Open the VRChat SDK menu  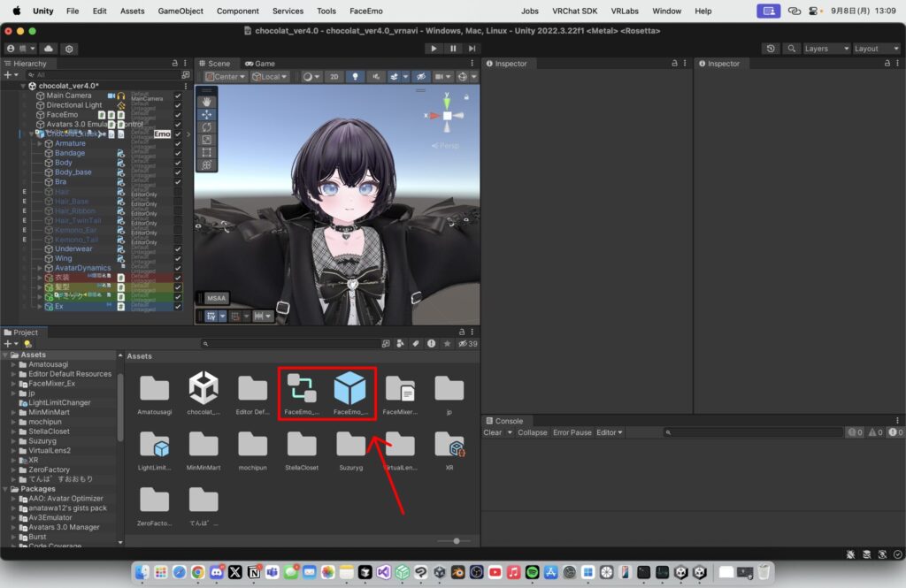(574, 11)
